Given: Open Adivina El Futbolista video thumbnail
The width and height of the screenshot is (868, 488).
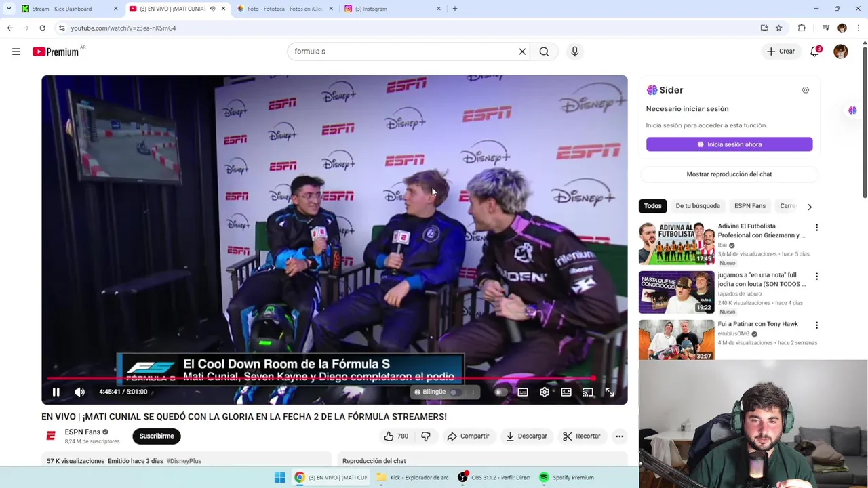Looking at the screenshot, I should 676,243.
